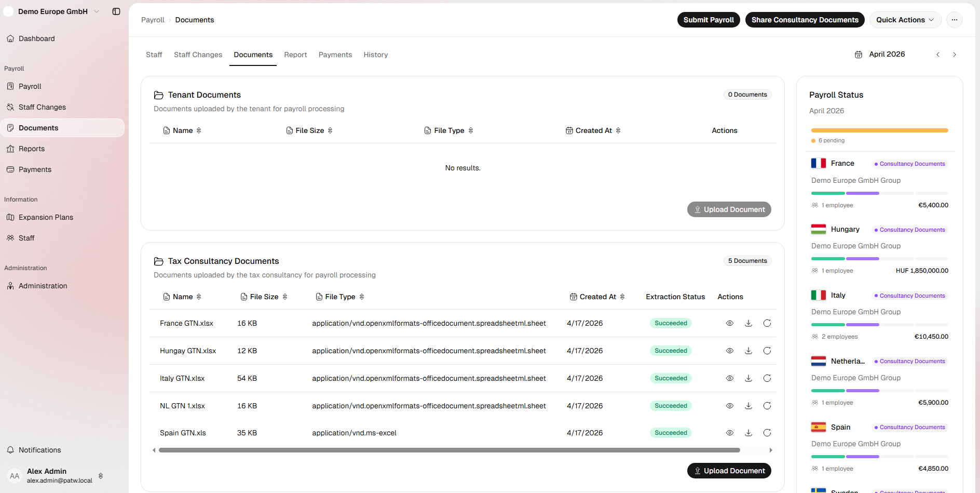Sort Tenant Documents by Name
This screenshot has width=980, height=493.
click(182, 130)
